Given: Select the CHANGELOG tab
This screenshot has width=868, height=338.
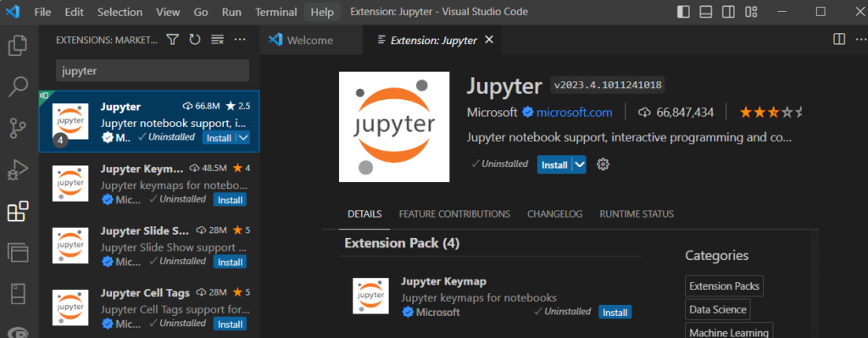Looking at the screenshot, I should [554, 214].
